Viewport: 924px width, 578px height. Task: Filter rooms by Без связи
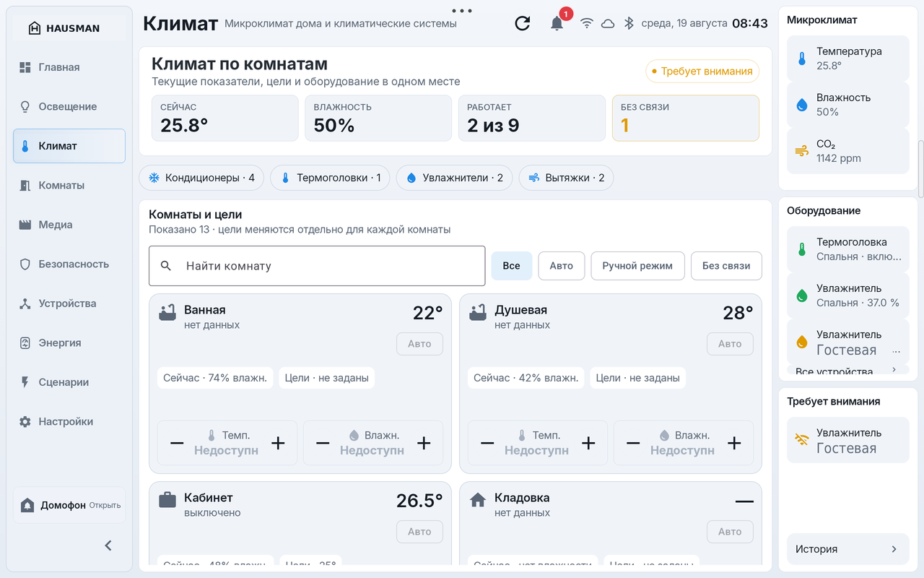click(726, 266)
